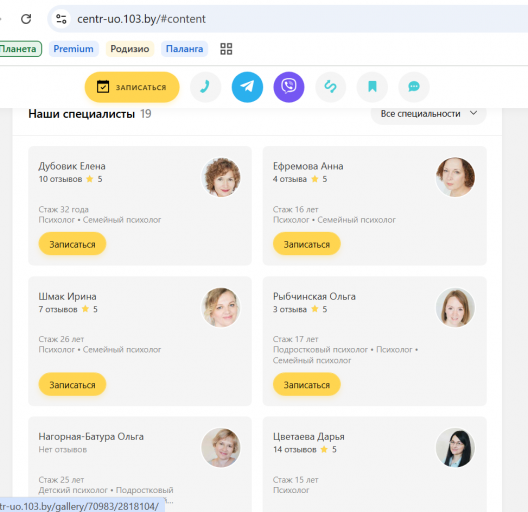Book appointment with Ефремова Анна

[307, 244]
